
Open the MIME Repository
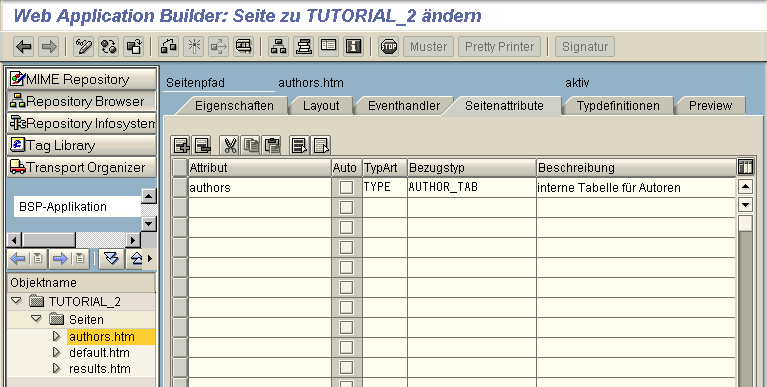tap(81, 79)
